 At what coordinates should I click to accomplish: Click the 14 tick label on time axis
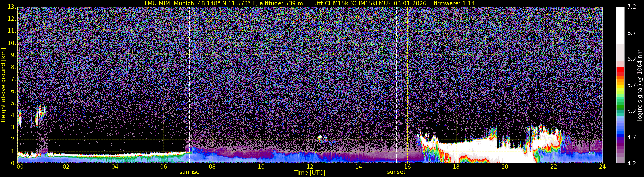point(358,167)
